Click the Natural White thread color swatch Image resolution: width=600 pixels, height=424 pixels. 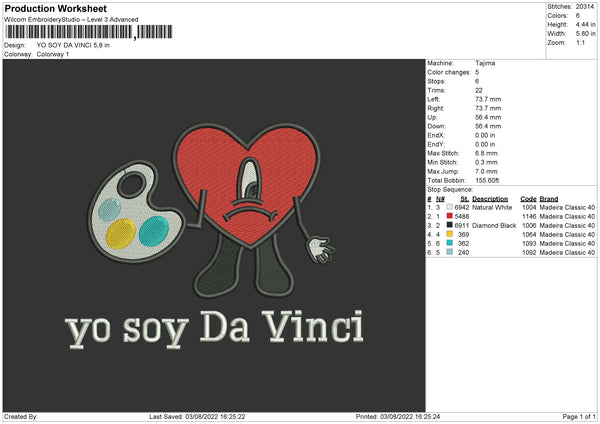pos(449,207)
